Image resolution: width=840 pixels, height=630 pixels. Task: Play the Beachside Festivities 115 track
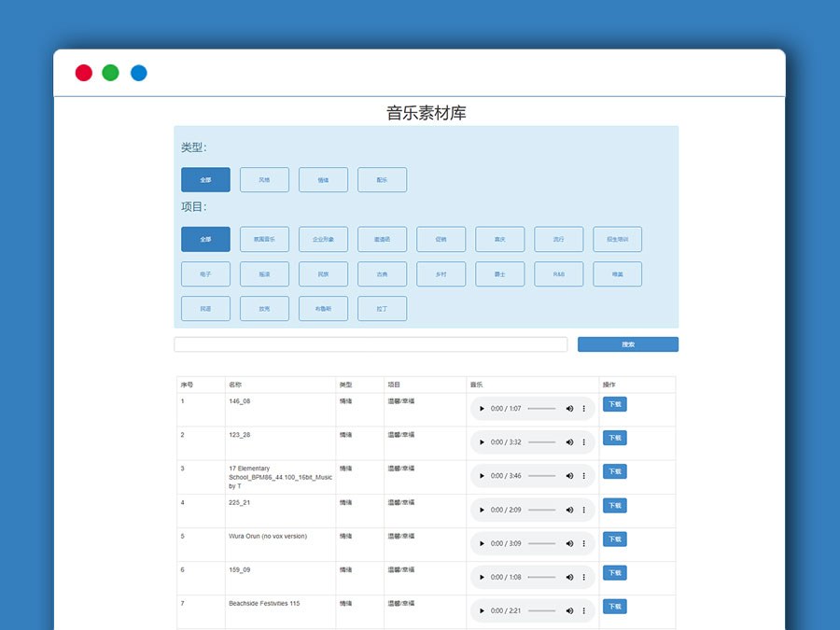click(482, 610)
